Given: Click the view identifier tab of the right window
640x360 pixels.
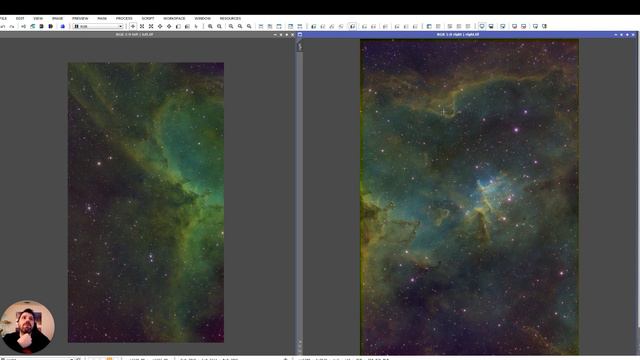Looking at the screenshot, I should [x=300, y=46].
